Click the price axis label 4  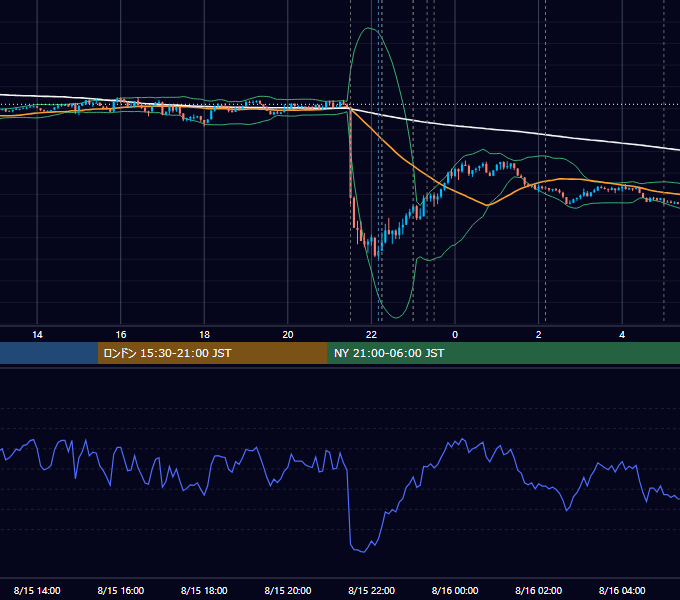point(622,335)
